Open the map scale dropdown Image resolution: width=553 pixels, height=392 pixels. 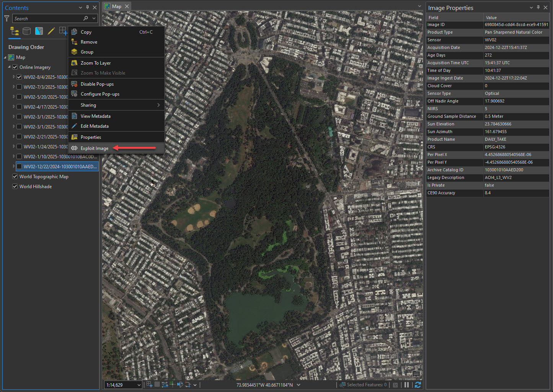click(139, 385)
